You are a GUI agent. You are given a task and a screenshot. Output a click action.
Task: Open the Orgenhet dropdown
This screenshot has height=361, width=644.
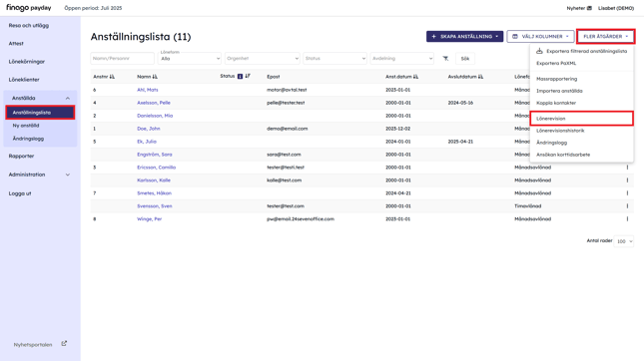pyautogui.click(x=262, y=58)
